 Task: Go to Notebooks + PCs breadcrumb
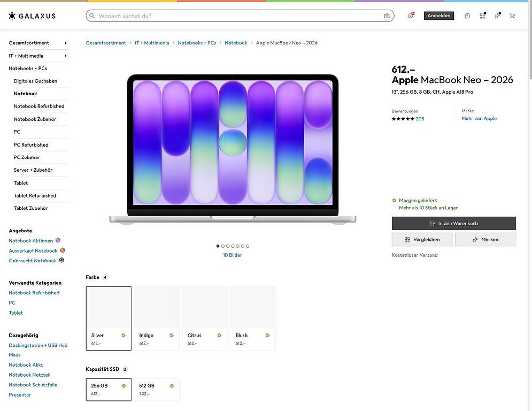tap(197, 43)
